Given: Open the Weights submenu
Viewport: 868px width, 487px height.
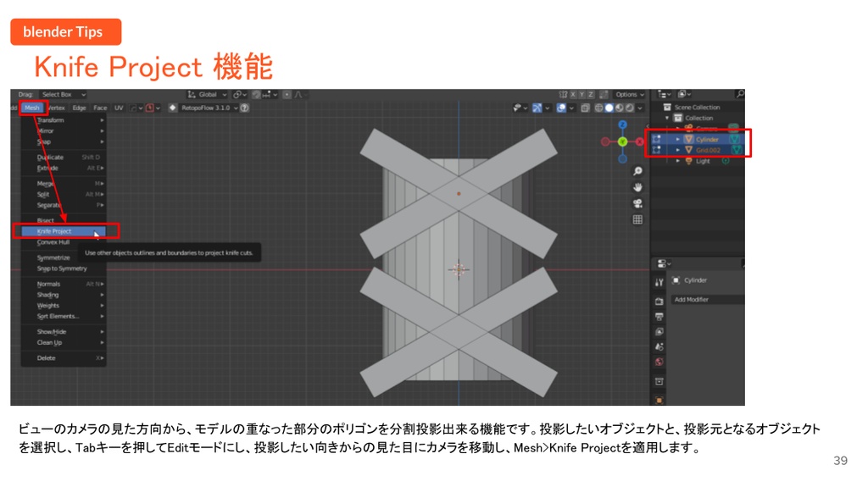Looking at the screenshot, I should coord(63,306).
